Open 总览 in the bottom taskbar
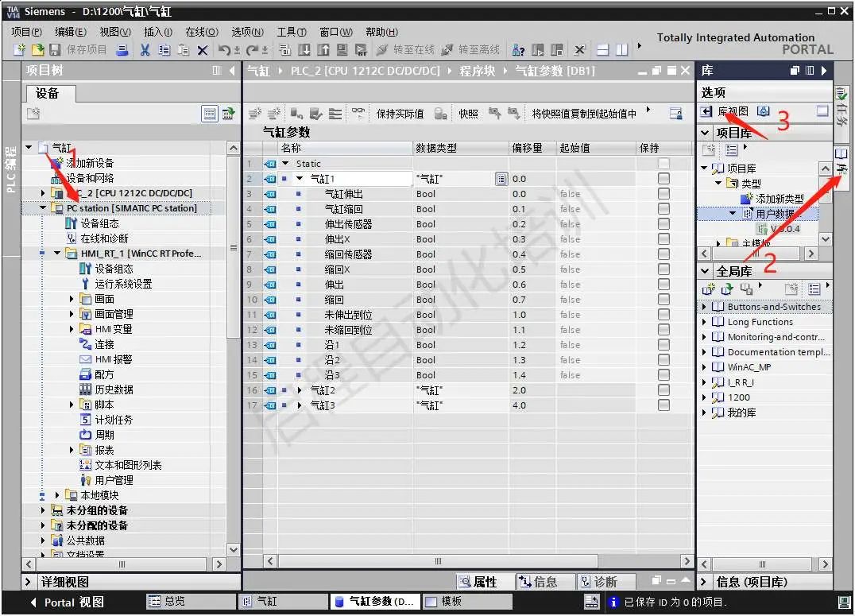The height and width of the screenshot is (616, 855). click(x=191, y=601)
